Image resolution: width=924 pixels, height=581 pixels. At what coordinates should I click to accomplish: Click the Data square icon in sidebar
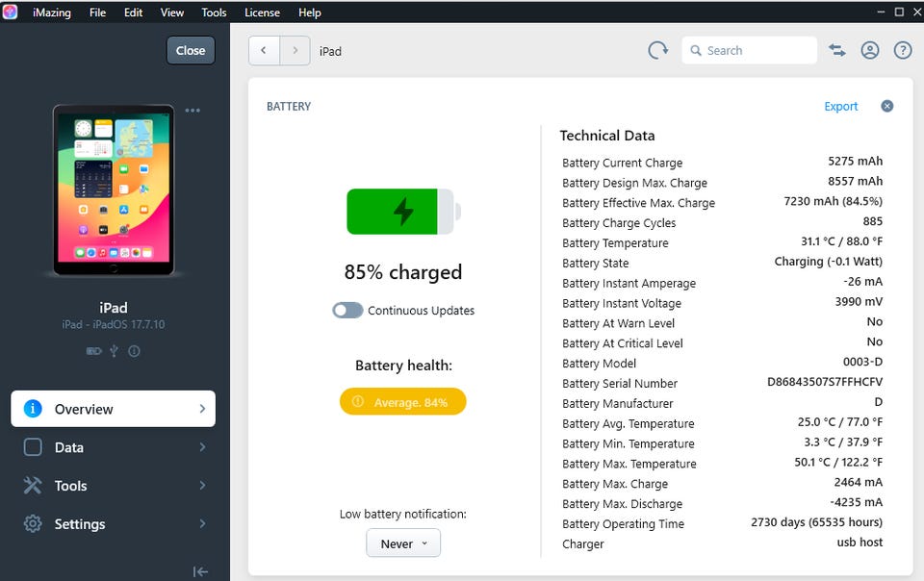tap(33, 447)
